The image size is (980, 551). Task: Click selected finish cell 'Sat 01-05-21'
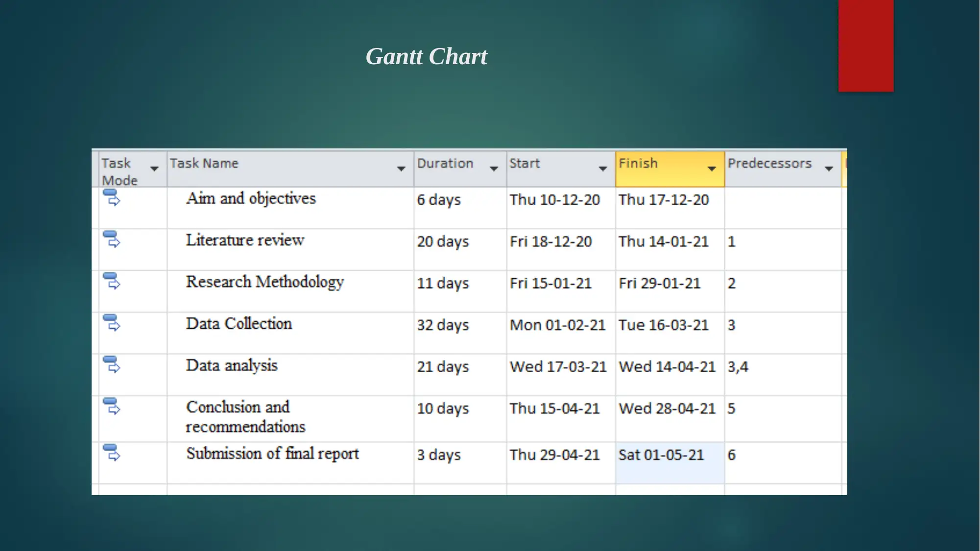(x=670, y=463)
